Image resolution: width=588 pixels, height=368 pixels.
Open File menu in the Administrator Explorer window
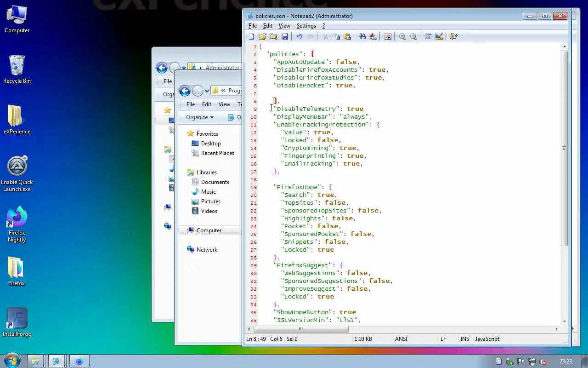pos(168,81)
